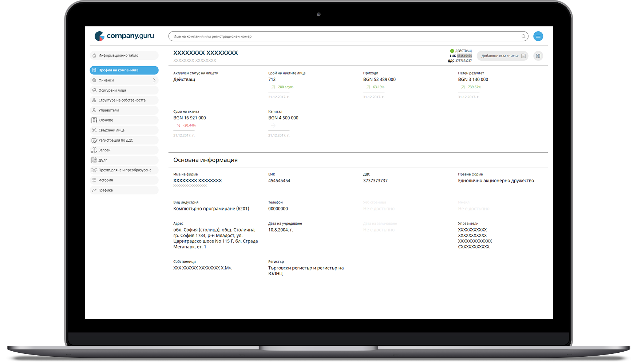Click the Дълг icon

(x=94, y=160)
